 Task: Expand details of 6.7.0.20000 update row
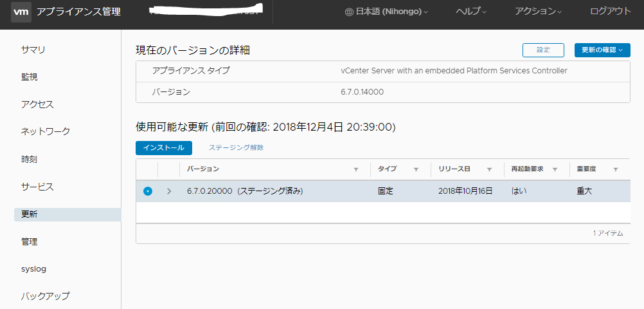tap(169, 191)
